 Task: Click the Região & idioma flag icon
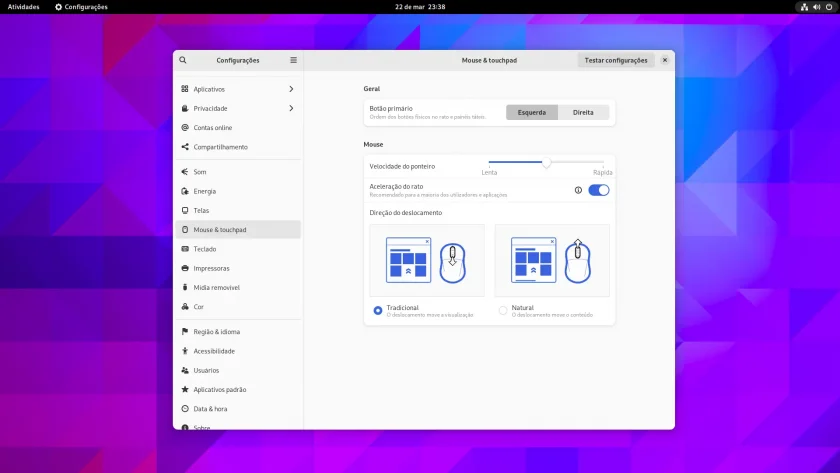(185, 332)
